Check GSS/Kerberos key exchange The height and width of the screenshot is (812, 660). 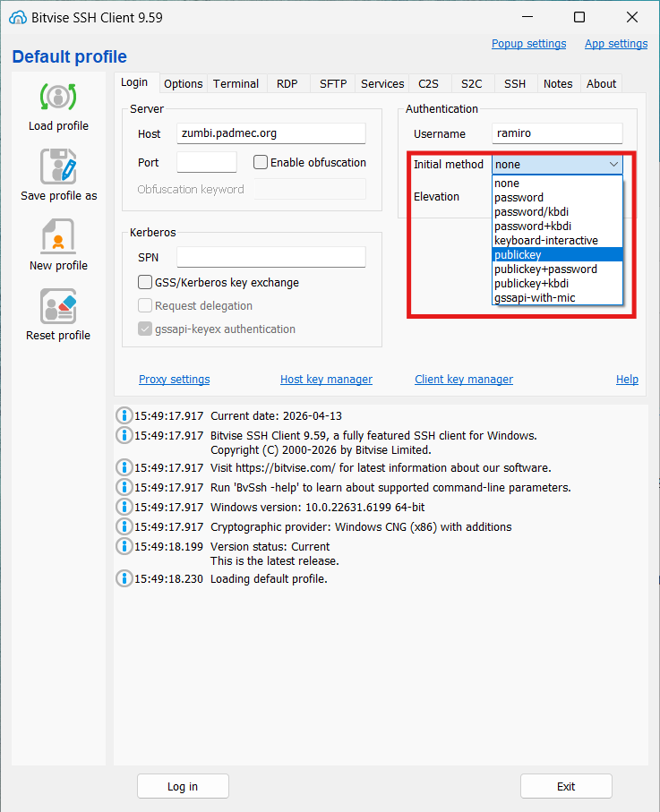tap(145, 282)
